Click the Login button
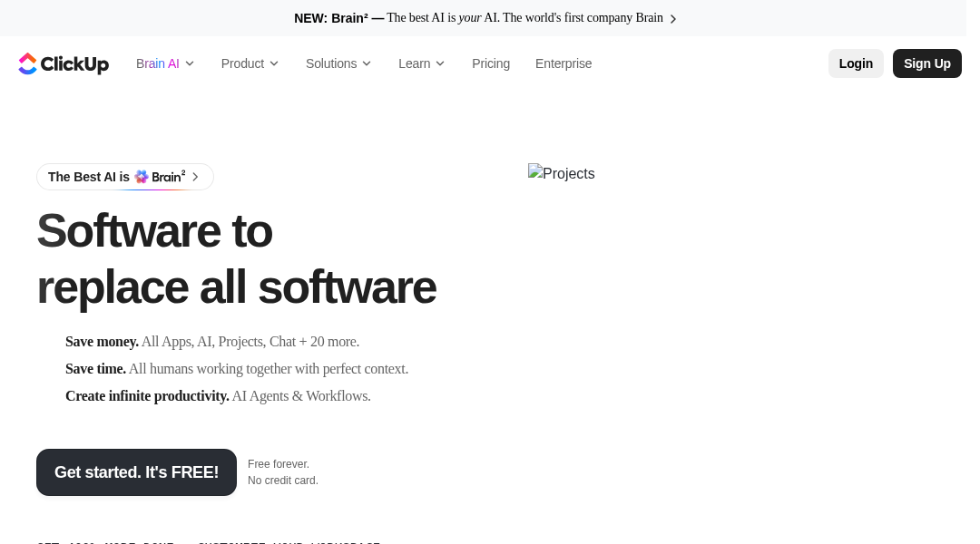980x544 pixels. tap(856, 63)
